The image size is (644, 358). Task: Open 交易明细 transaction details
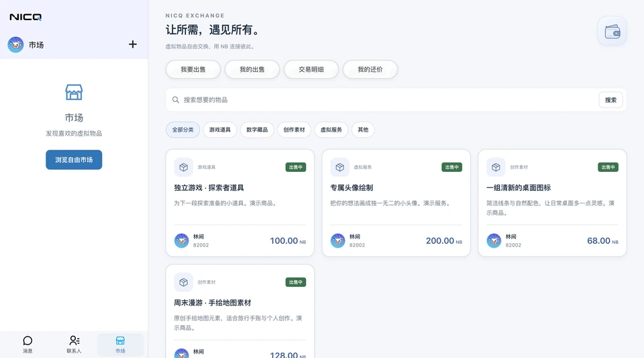(311, 69)
